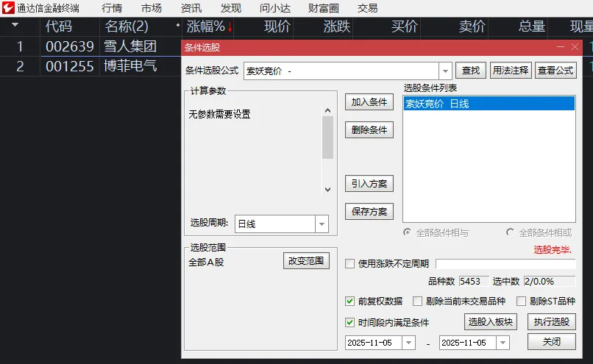593x364 pixels.
Task: Click the 通达信 app logo icon
Action: [x=9, y=8]
